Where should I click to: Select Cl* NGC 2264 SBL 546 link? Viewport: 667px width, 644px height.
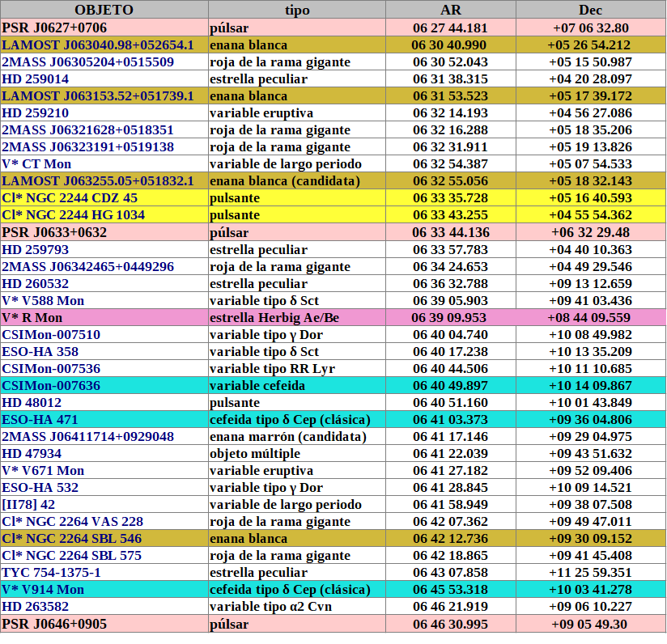pyautogui.click(x=72, y=539)
